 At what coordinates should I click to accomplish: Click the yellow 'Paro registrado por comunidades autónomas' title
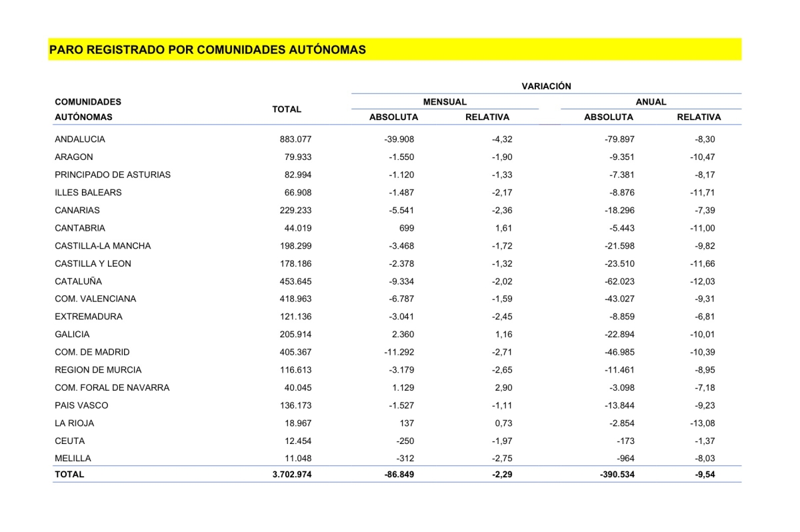(208, 50)
